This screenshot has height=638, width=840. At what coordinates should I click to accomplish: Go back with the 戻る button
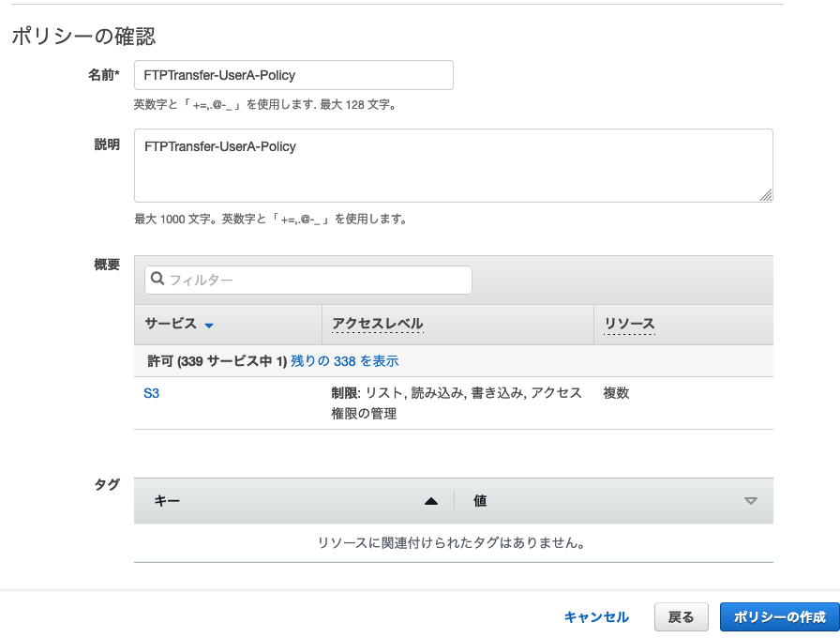tap(681, 617)
